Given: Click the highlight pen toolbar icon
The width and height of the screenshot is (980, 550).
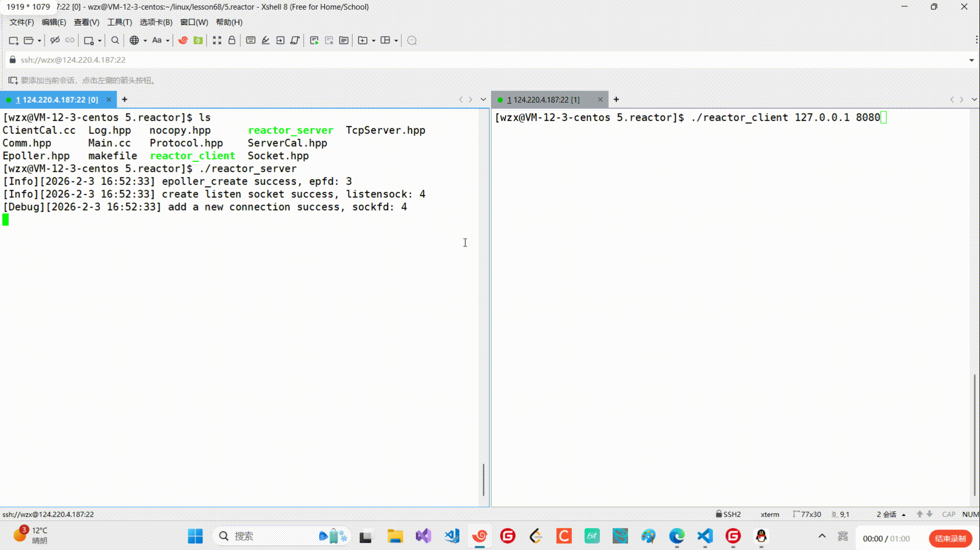Looking at the screenshot, I should [x=265, y=40].
